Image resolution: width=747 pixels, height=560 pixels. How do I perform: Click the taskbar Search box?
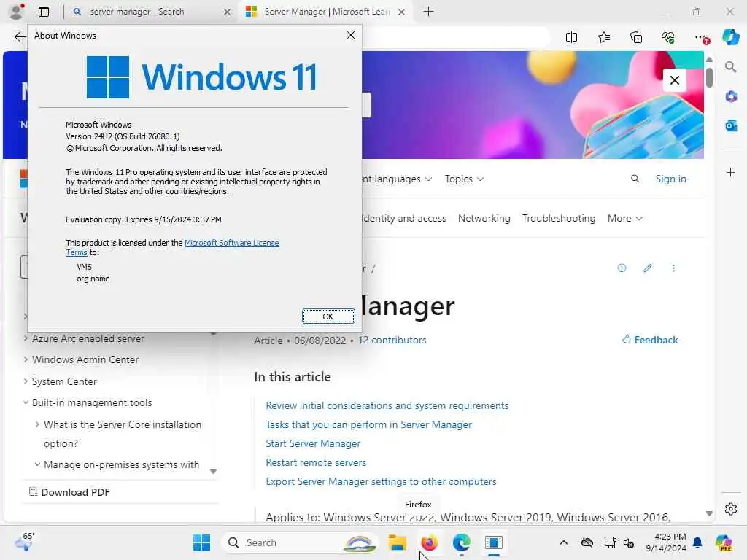click(x=299, y=542)
